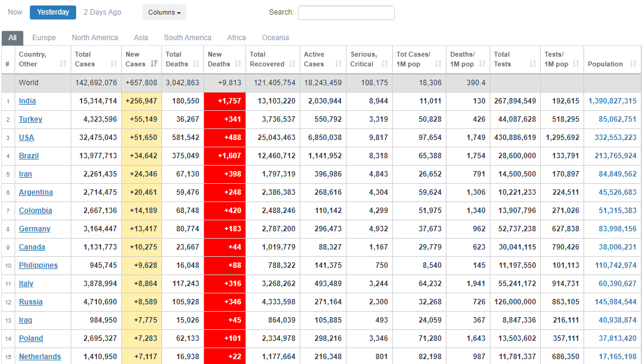642x364 pixels.
Task: Click sort icon in New Deaths header
Action: [x=238, y=64]
